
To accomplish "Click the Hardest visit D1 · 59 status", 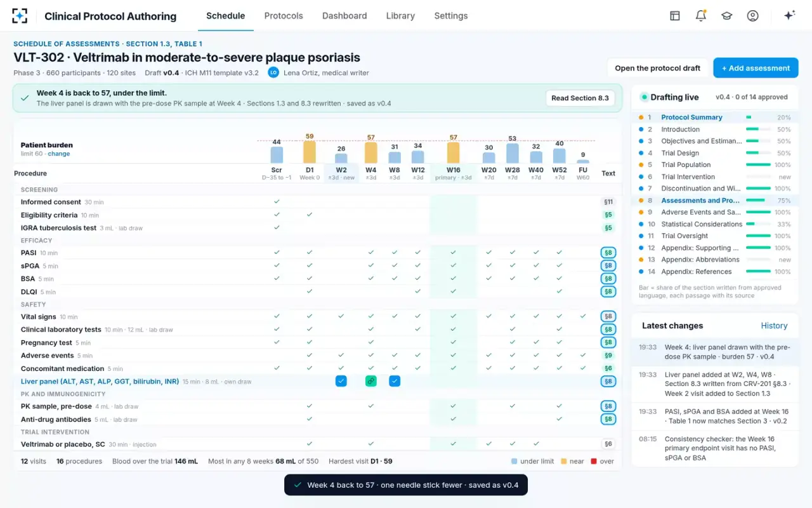I will click(x=362, y=462).
